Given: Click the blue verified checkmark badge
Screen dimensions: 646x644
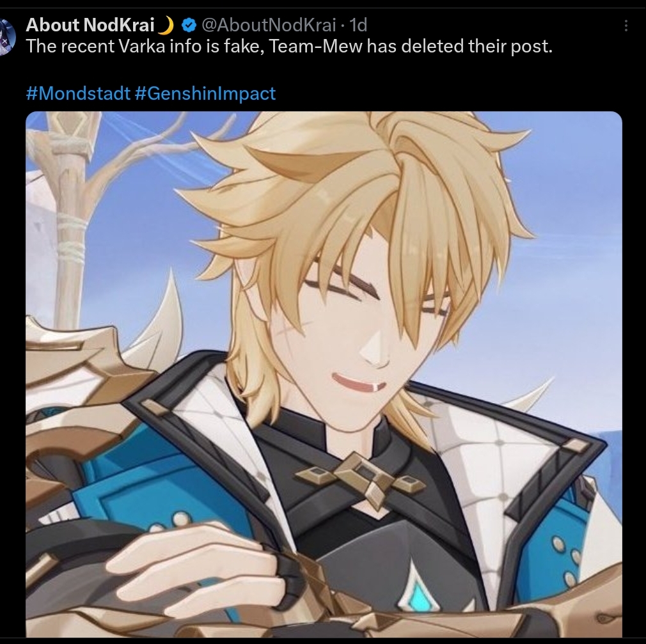Looking at the screenshot, I should [189, 26].
